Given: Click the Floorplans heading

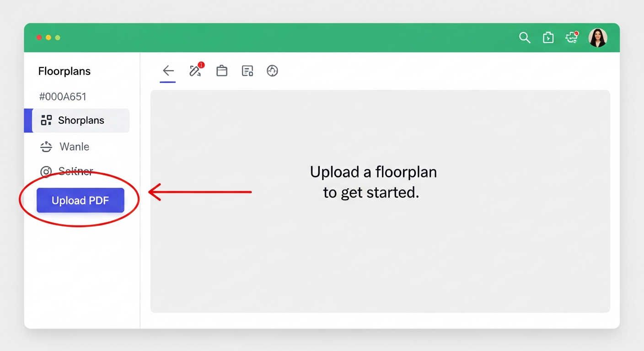Looking at the screenshot, I should (64, 71).
